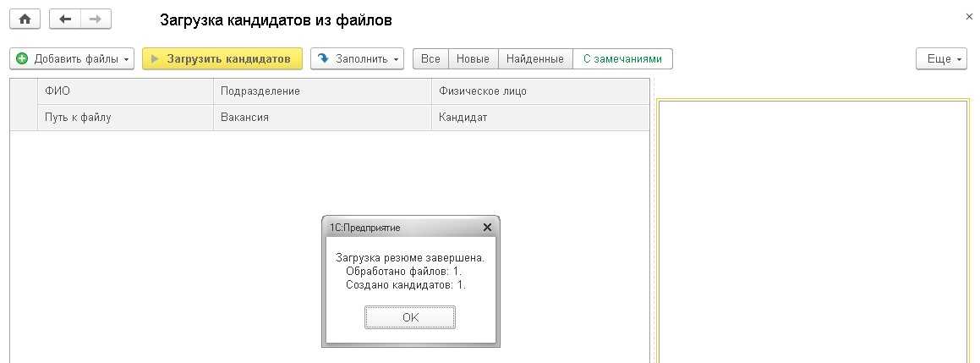The height and width of the screenshot is (363, 980).
Task: Confirm the message with OK
Action: pyautogui.click(x=410, y=317)
